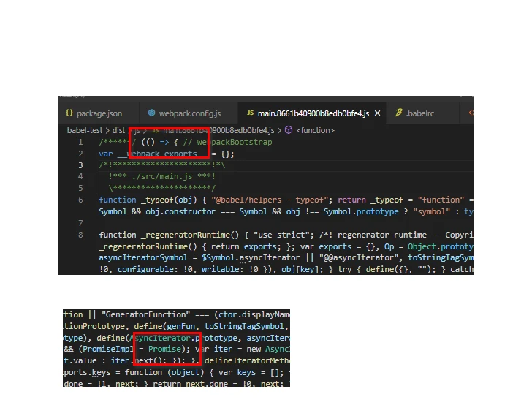
Task: Click line number 5 in gutter
Action: coord(80,188)
